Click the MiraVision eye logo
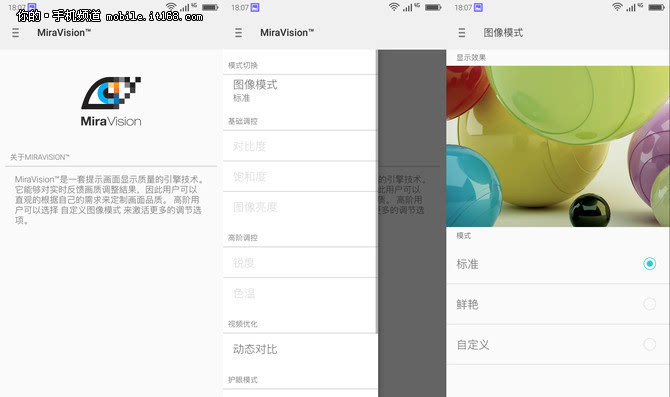 pyautogui.click(x=111, y=92)
